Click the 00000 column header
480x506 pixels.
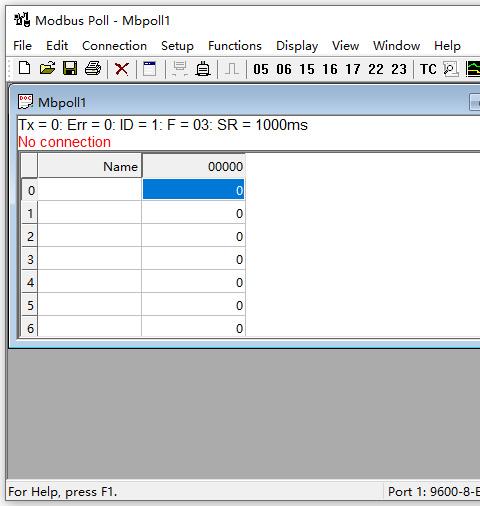tap(193, 166)
